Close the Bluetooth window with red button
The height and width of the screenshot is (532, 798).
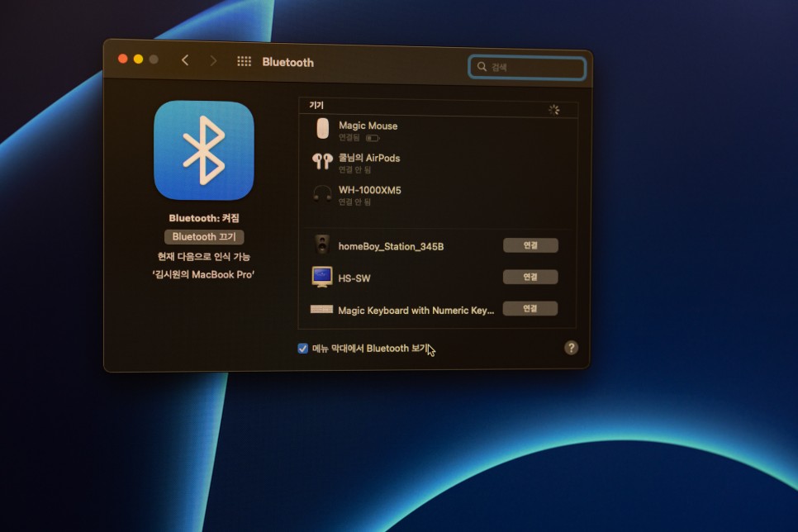(x=122, y=59)
